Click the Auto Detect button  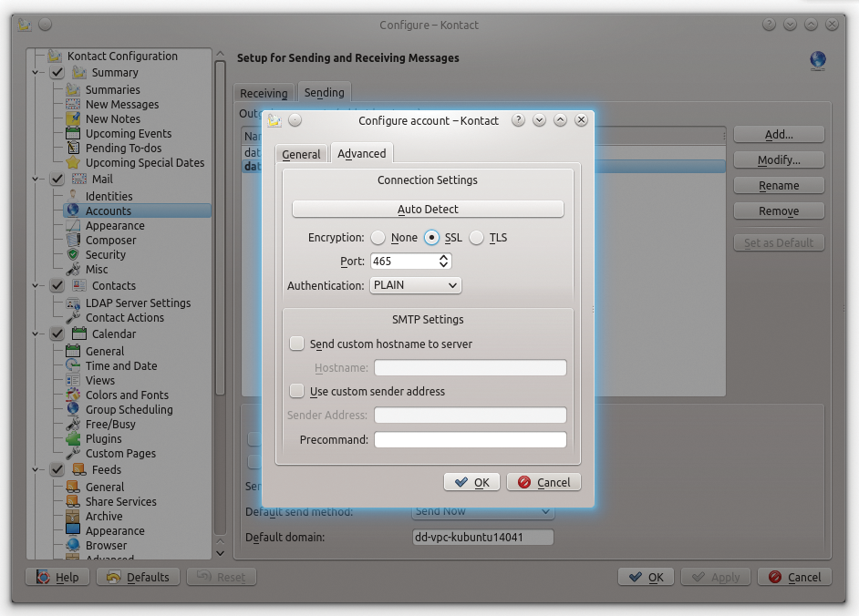point(428,210)
